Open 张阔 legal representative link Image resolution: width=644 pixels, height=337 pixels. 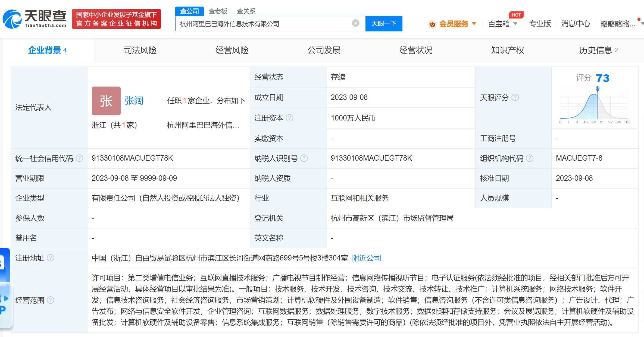point(134,101)
